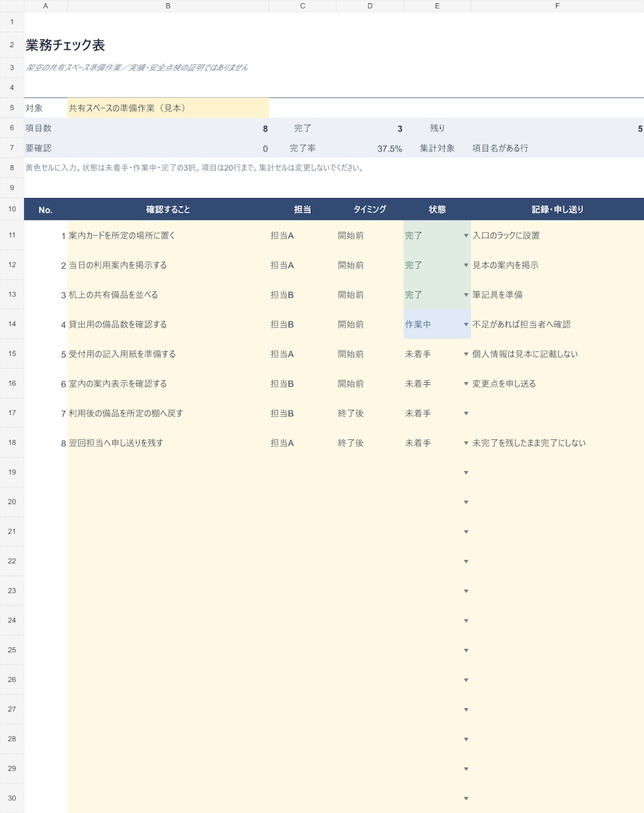
Task: Select 貸出用の備品数を確認する cell
Action: tap(168, 324)
